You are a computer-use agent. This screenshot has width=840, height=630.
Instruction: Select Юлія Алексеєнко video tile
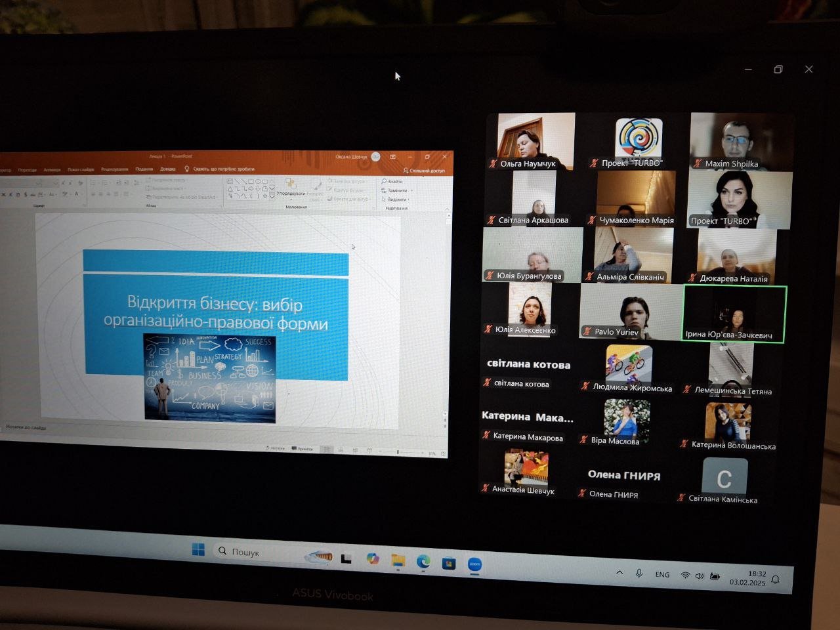coord(530,310)
